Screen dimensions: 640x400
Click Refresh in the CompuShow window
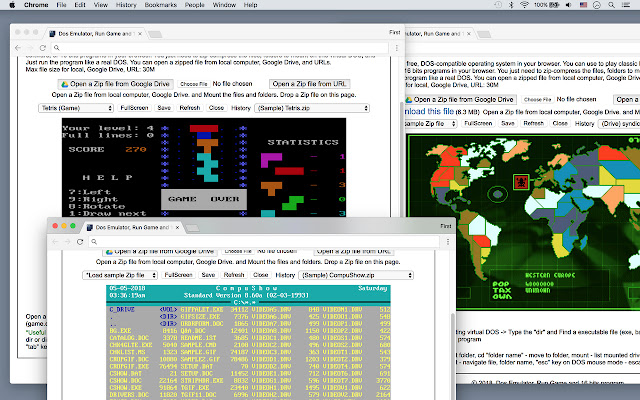[x=234, y=275]
